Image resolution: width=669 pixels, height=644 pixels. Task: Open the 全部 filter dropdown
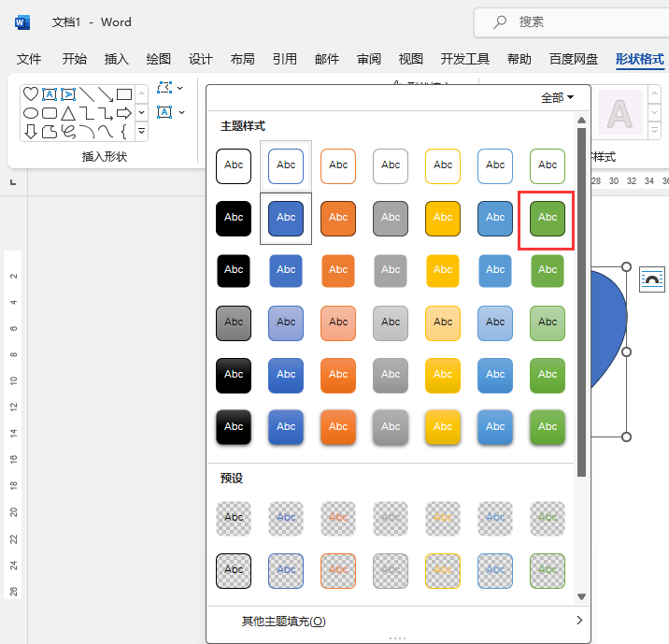pyautogui.click(x=557, y=97)
